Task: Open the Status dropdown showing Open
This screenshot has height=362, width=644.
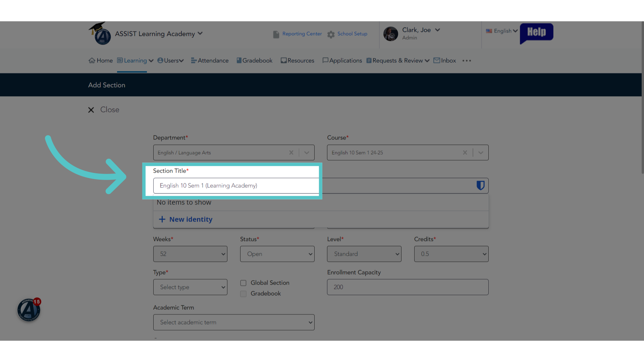Action: [x=277, y=254]
